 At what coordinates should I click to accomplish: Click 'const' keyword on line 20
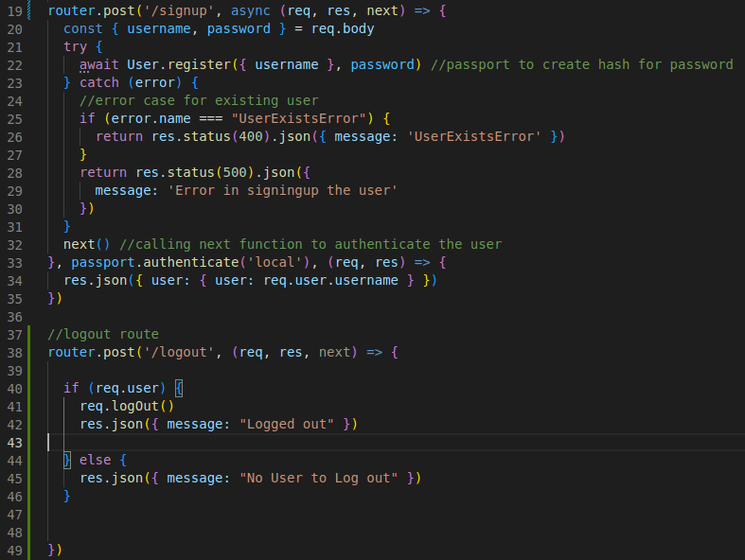coord(83,28)
